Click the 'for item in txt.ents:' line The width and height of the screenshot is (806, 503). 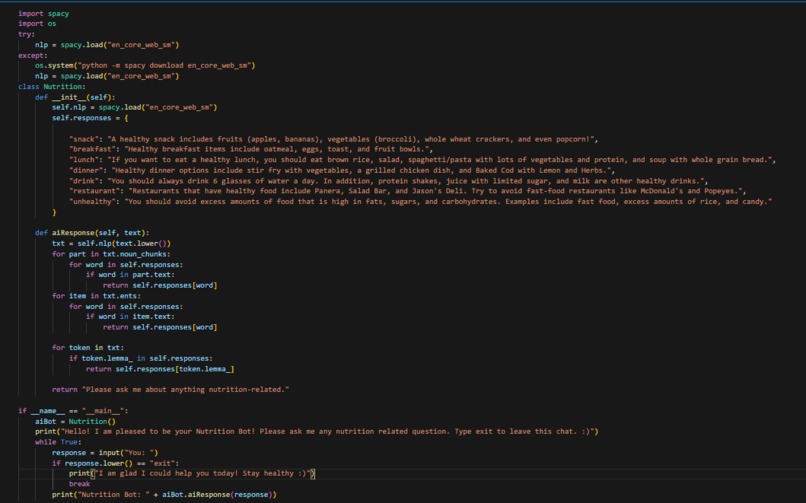tap(96, 295)
